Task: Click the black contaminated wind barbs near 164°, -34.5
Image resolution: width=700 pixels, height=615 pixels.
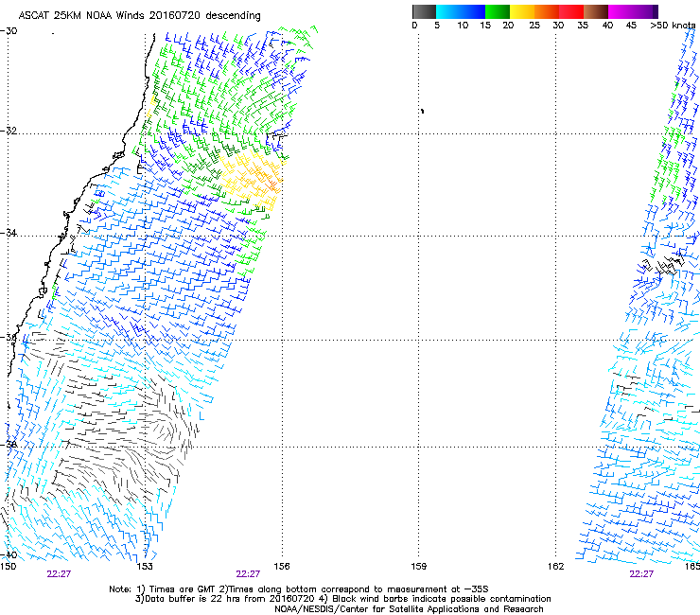Action: (x=663, y=265)
